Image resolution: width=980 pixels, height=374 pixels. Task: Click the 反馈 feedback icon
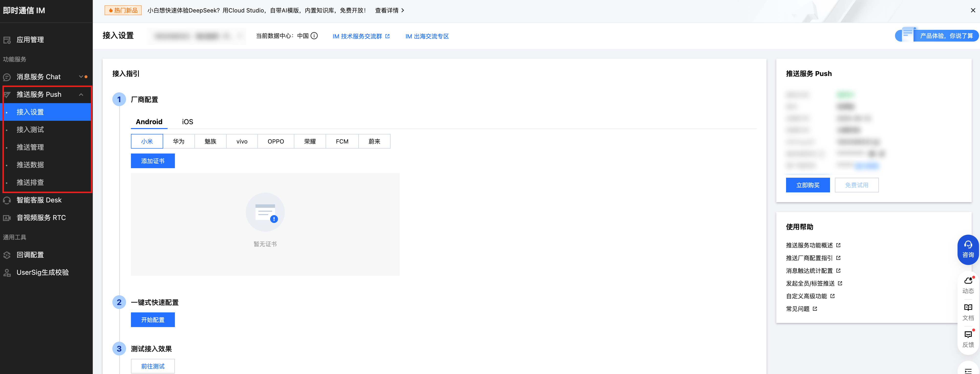pos(968,334)
